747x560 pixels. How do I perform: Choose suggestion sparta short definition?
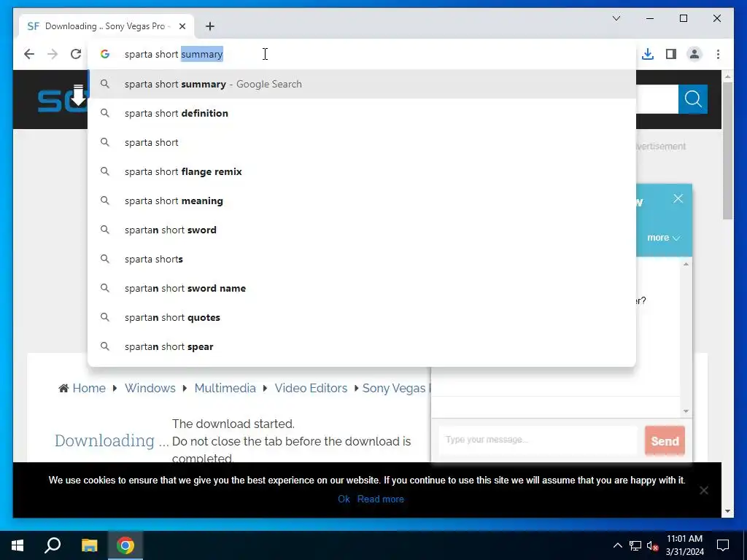click(362, 113)
